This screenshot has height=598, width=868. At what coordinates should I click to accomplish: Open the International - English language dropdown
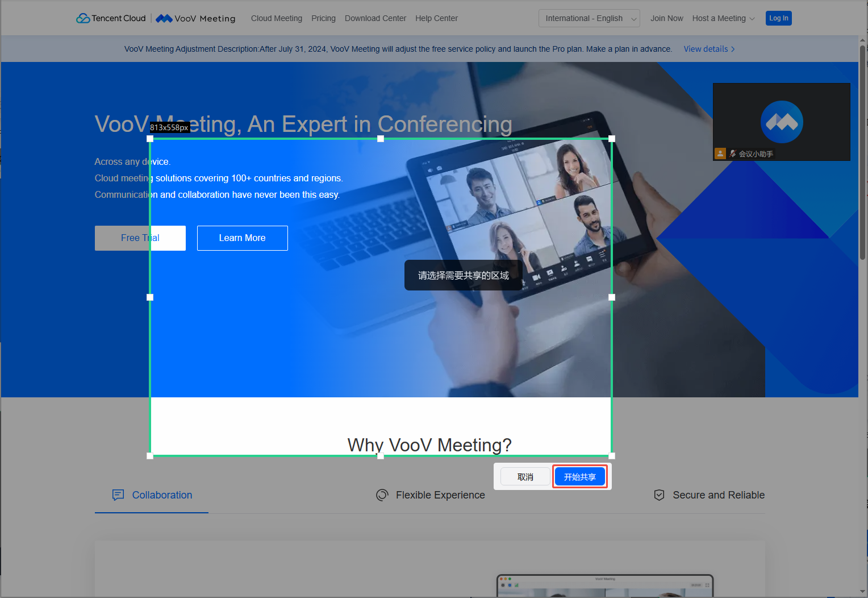click(589, 18)
